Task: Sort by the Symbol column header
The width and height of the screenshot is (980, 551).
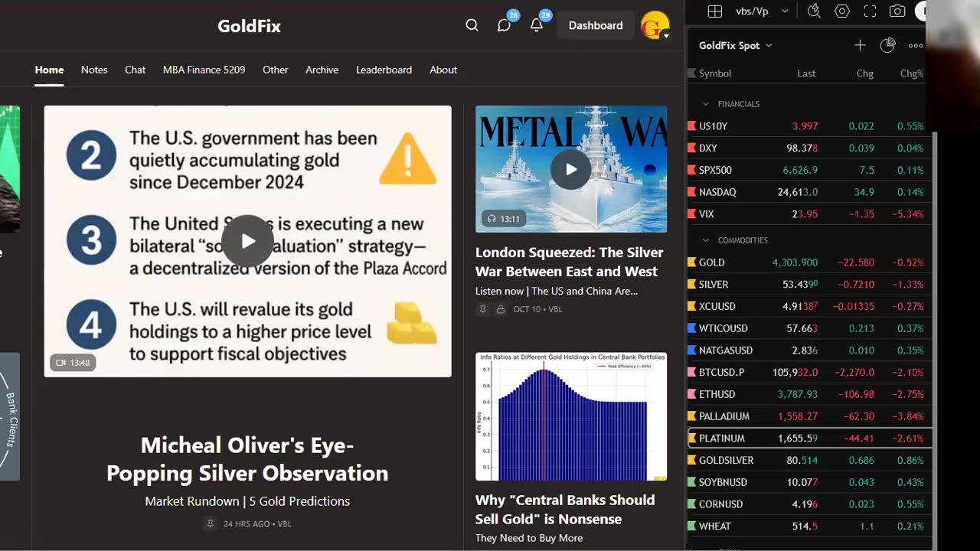Action: (715, 73)
